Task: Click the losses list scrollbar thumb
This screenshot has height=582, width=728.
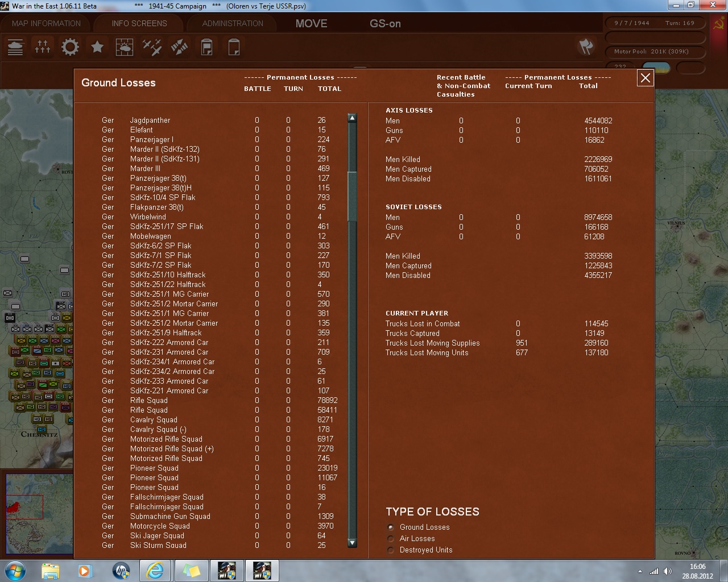Action: click(x=352, y=196)
